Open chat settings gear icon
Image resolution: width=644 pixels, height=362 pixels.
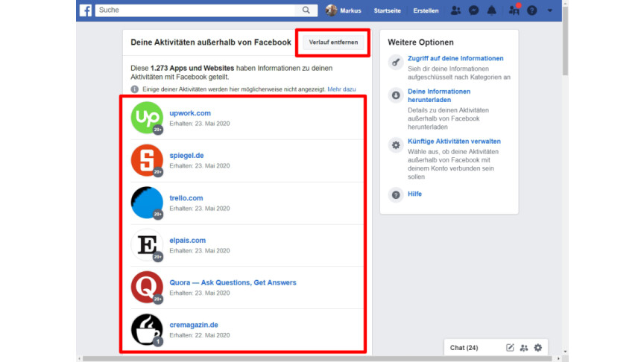coord(538,348)
